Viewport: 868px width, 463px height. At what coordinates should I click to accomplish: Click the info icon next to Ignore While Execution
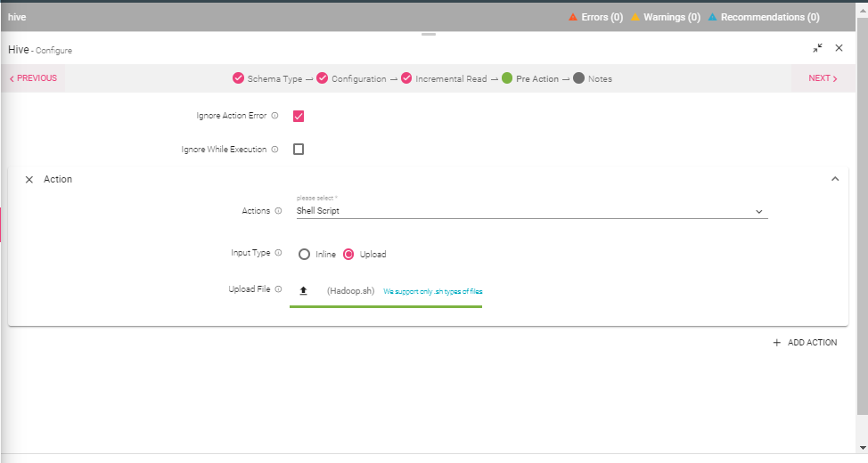[274, 150]
